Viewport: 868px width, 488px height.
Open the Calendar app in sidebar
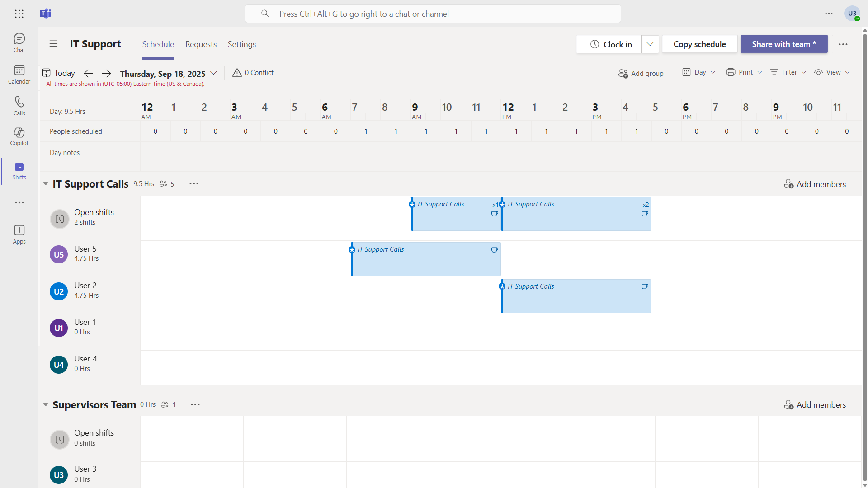click(x=19, y=74)
